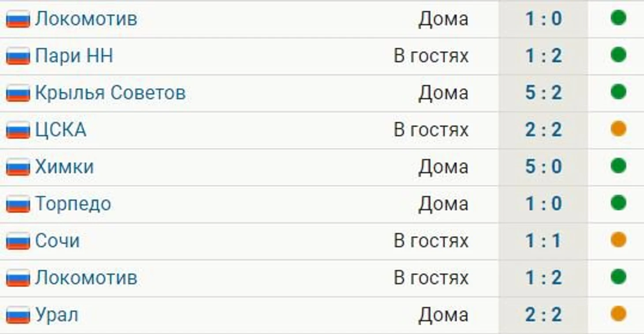644x334 pixels.
Task: Click the green dot for Пари НН
Action: click(x=618, y=55)
